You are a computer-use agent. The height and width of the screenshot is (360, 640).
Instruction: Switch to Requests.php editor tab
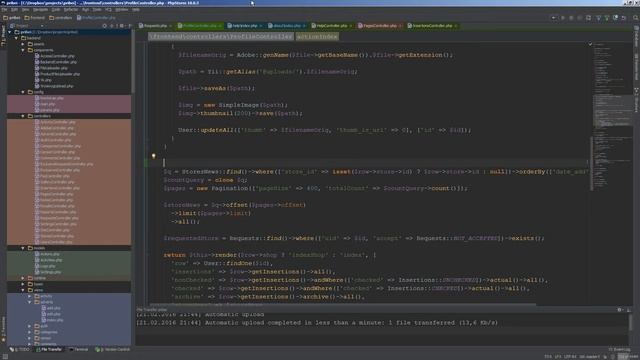click(x=155, y=26)
